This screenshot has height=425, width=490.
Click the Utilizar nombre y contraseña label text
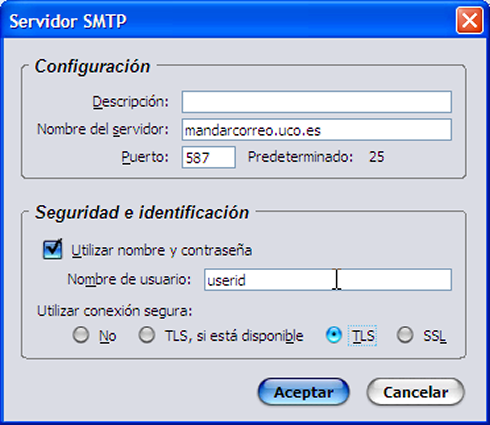click(162, 250)
